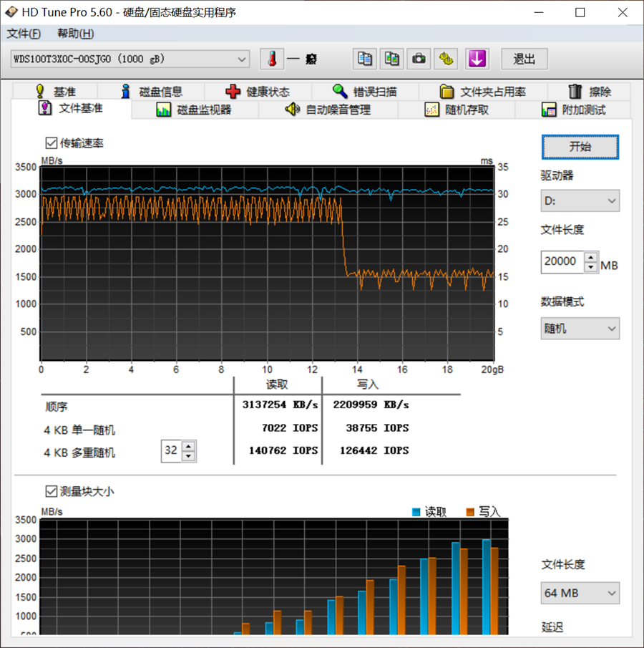Click the purple download arrow icon
Image resolution: width=644 pixels, height=648 pixels.
pyautogui.click(x=477, y=59)
